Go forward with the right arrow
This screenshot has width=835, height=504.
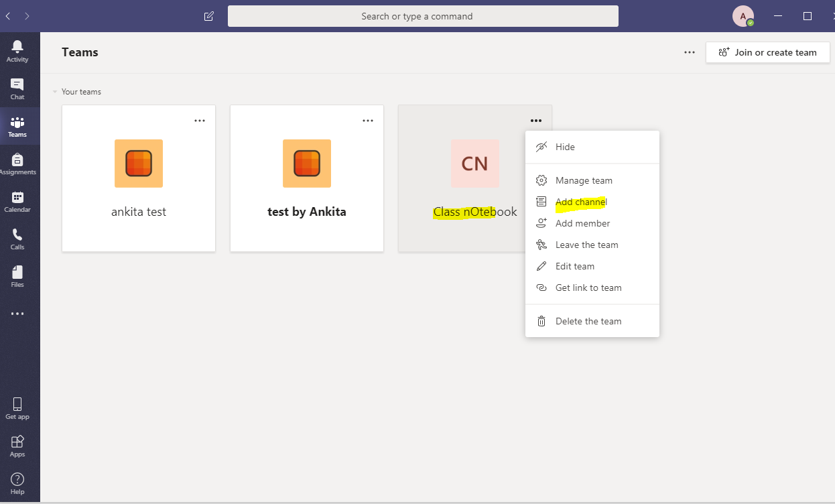tap(27, 16)
